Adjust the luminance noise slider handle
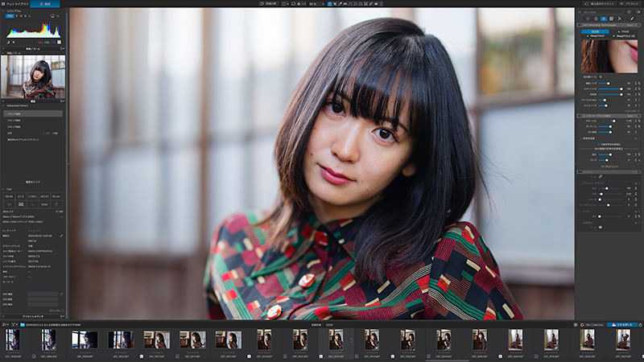The height and width of the screenshot is (362, 644). point(609,84)
